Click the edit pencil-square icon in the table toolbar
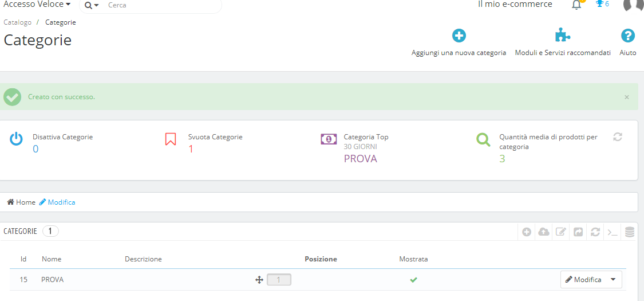644x301 pixels. pos(560,232)
